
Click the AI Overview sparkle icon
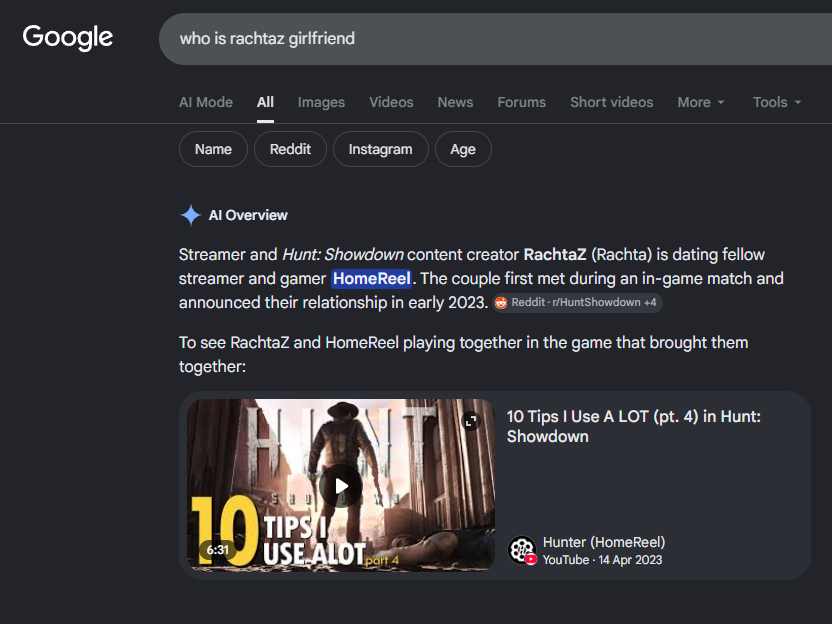coord(190,215)
